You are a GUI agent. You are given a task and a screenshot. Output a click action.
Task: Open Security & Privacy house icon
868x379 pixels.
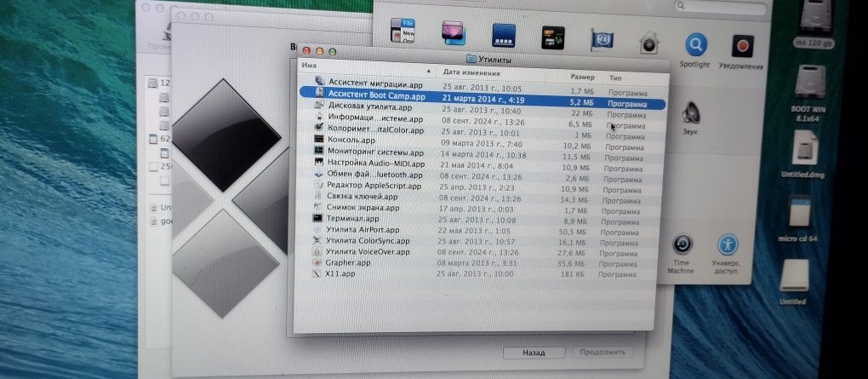(x=648, y=42)
